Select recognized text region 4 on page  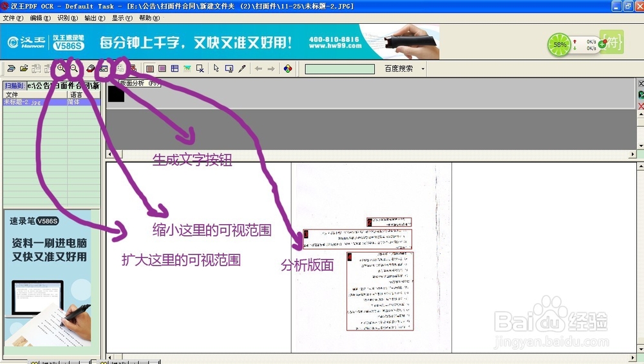(380, 291)
